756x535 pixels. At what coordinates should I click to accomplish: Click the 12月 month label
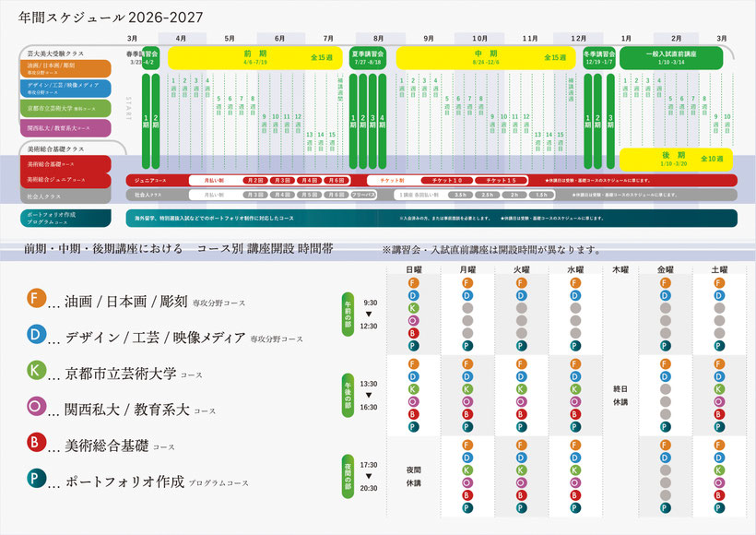[x=578, y=38]
